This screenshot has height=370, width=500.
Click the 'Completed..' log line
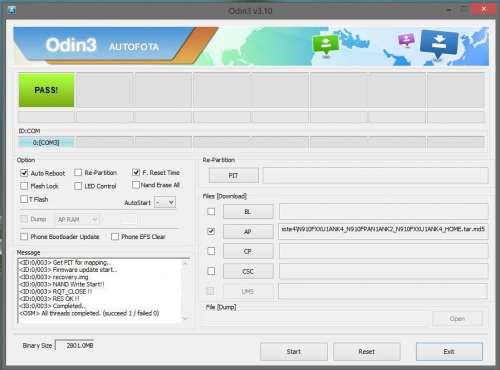coord(52,306)
